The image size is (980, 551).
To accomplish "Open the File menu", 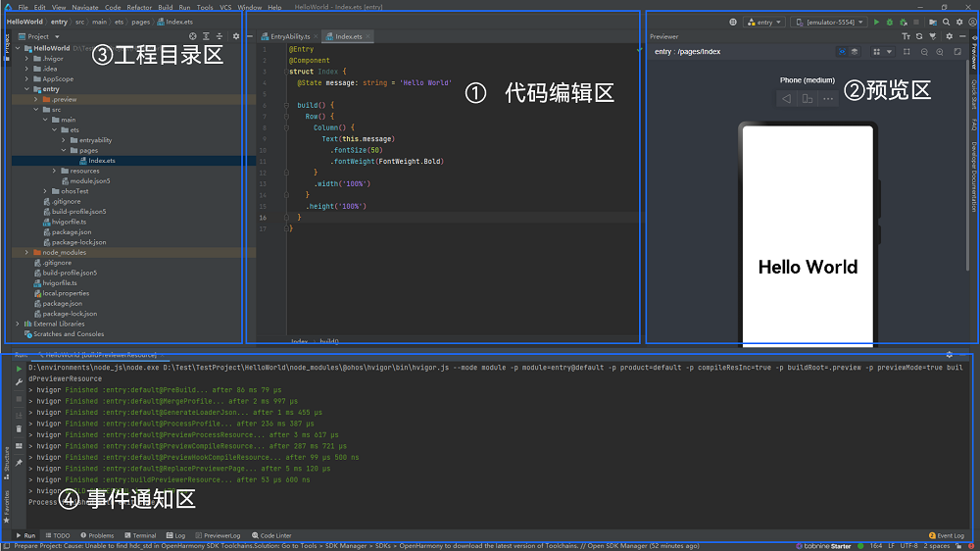I will click(x=24, y=8).
